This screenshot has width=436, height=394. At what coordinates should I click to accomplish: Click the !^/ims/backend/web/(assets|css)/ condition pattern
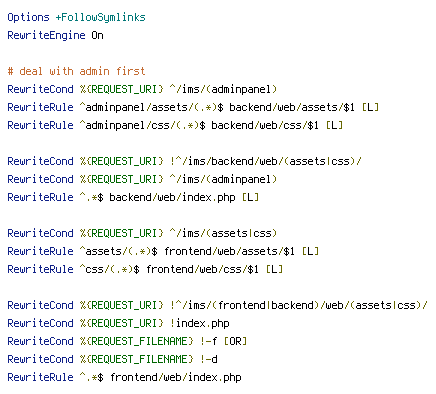point(266,161)
